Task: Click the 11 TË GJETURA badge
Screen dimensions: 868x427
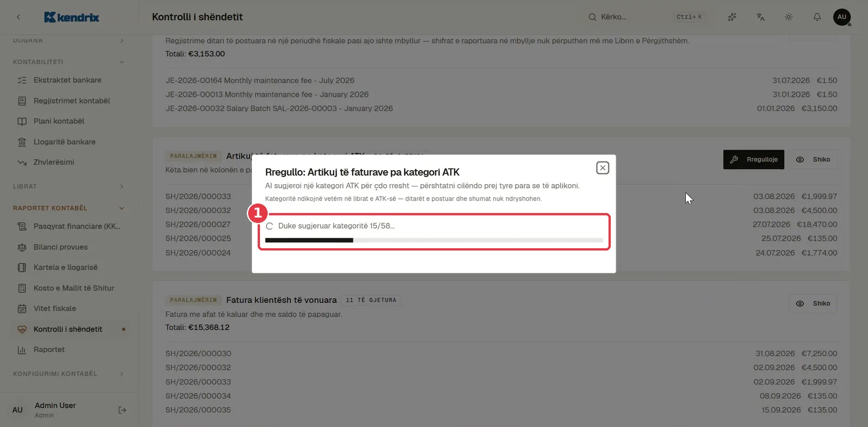Action: pyautogui.click(x=371, y=300)
